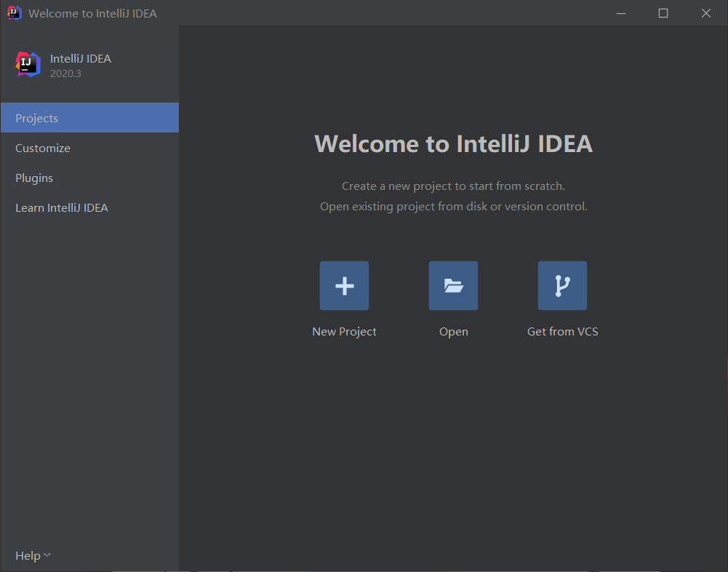Select the Projects tab

point(37,118)
